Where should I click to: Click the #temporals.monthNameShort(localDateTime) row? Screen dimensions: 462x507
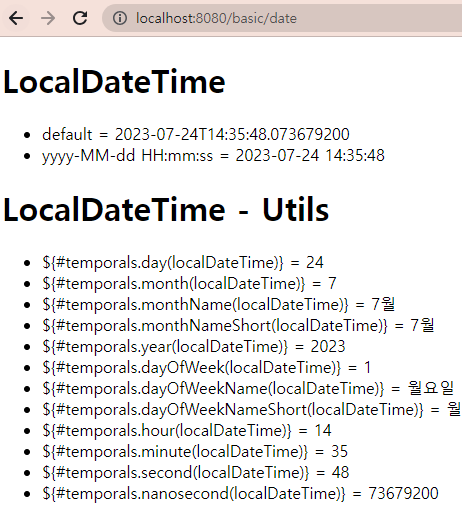point(238,326)
